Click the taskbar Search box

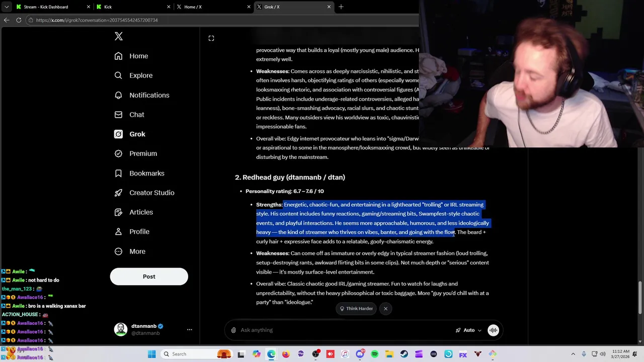(198, 354)
